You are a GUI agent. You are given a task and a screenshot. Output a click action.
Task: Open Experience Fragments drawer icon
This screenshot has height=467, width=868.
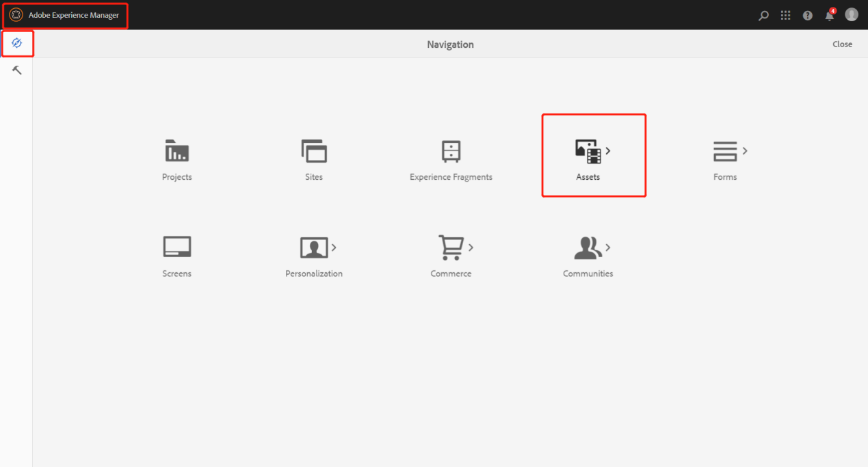coord(451,151)
